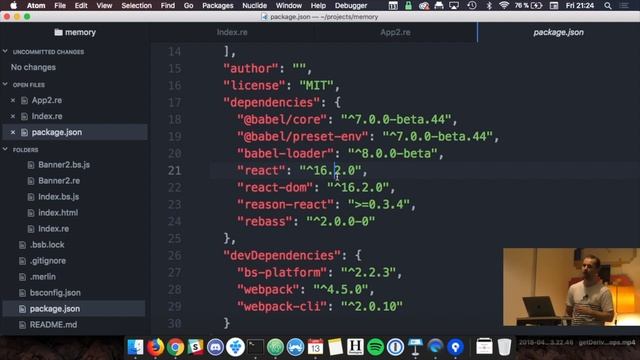Open the H-logo app in the dock

tap(355, 347)
